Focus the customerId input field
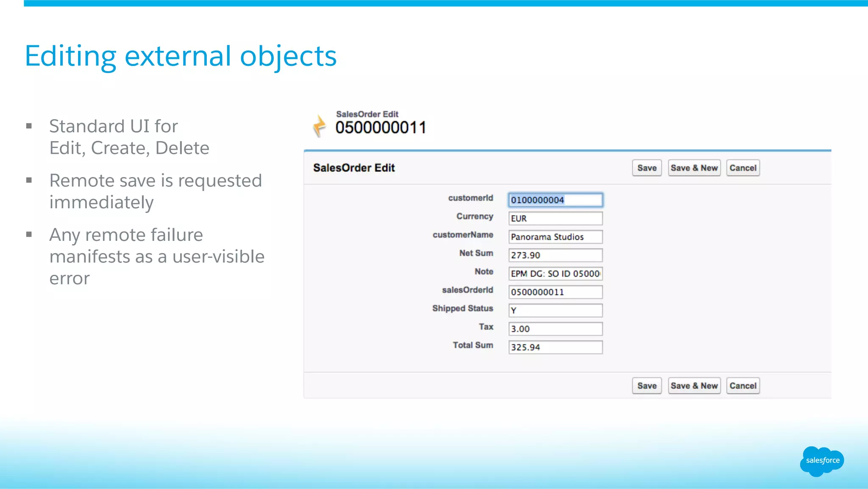Image resolution: width=868 pixels, height=489 pixels. point(555,200)
